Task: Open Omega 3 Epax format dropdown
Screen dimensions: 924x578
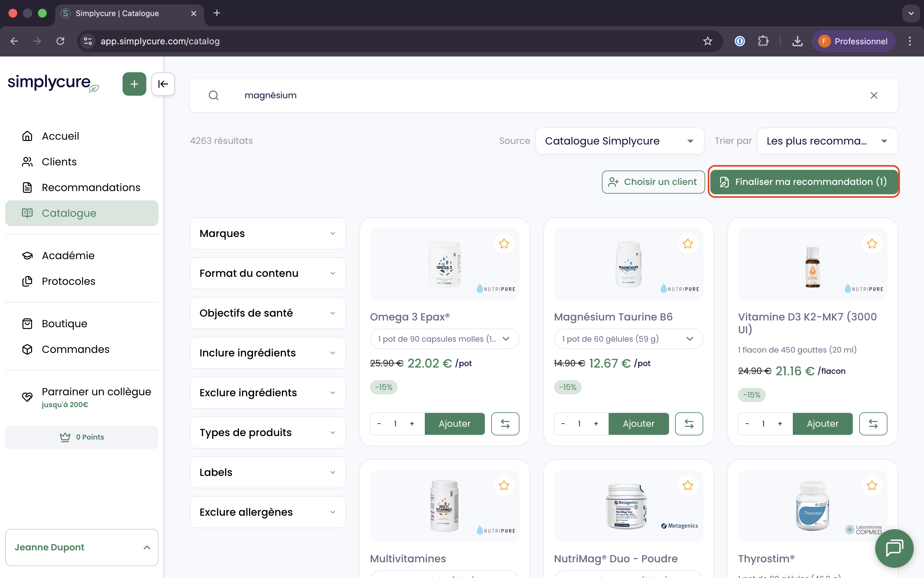Action: click(x=444, y=339)
